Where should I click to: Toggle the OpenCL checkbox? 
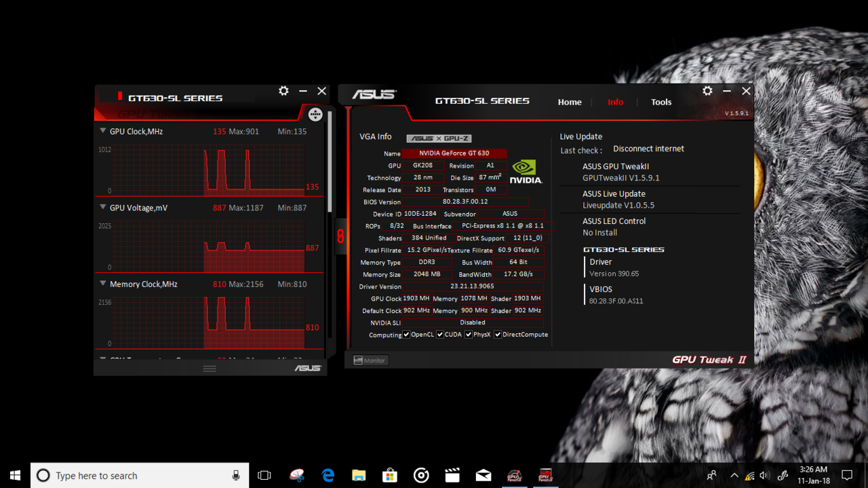pos(406,334)
